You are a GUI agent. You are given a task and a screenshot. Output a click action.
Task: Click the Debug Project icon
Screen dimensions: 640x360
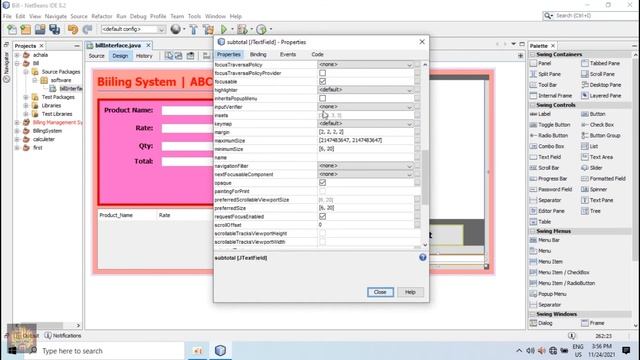(x=242, y=29)
